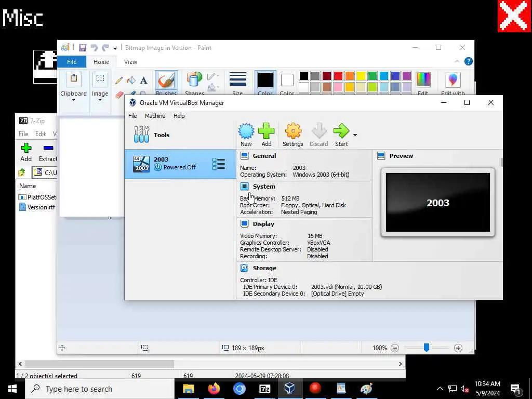Open the File menu in 7-Zip
Image resolution: width=532 pixels, height=399 pixels.
point(23,134)
